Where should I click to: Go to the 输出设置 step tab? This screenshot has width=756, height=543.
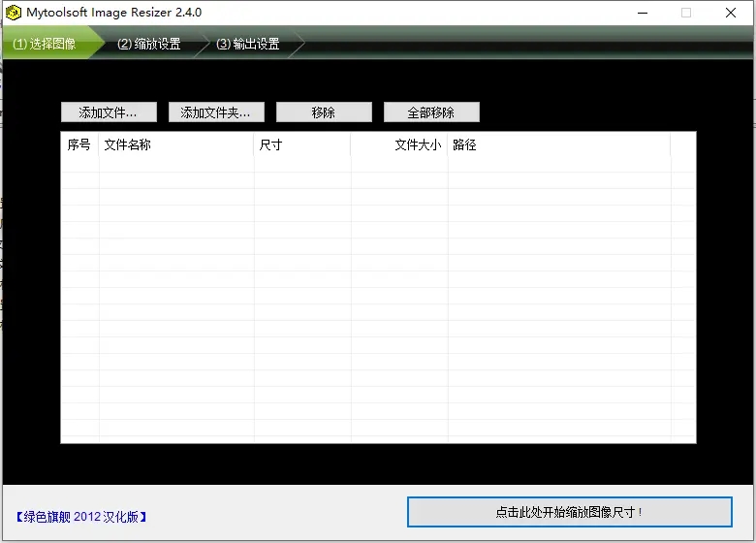click(248, 44)
